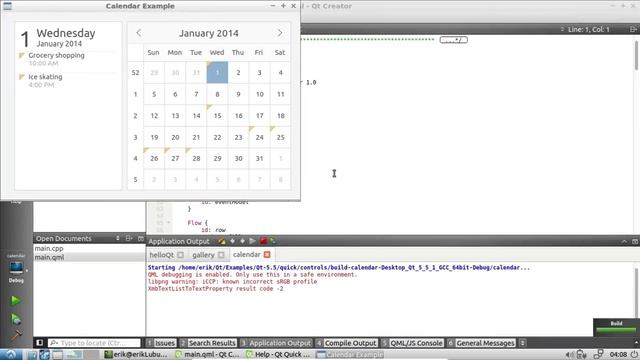Open the network indicator in tray
The width and height of the screenshot is (640, 360).
tap(598, 354)
